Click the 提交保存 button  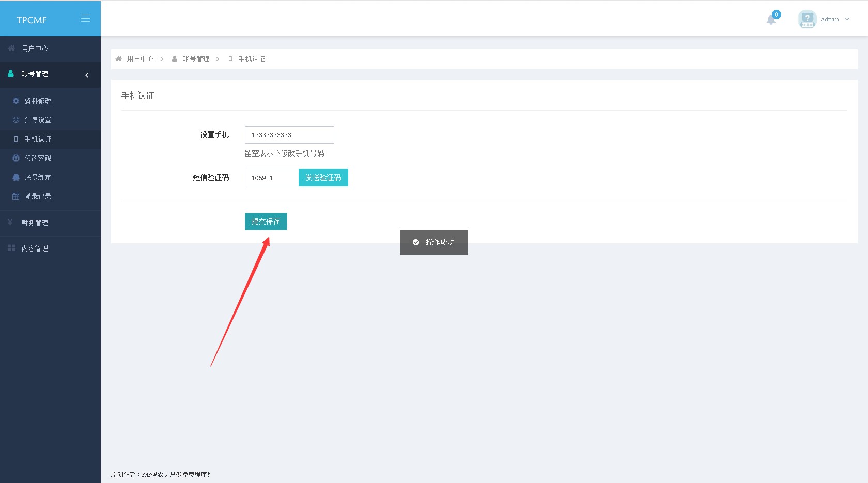pos(266,222)
